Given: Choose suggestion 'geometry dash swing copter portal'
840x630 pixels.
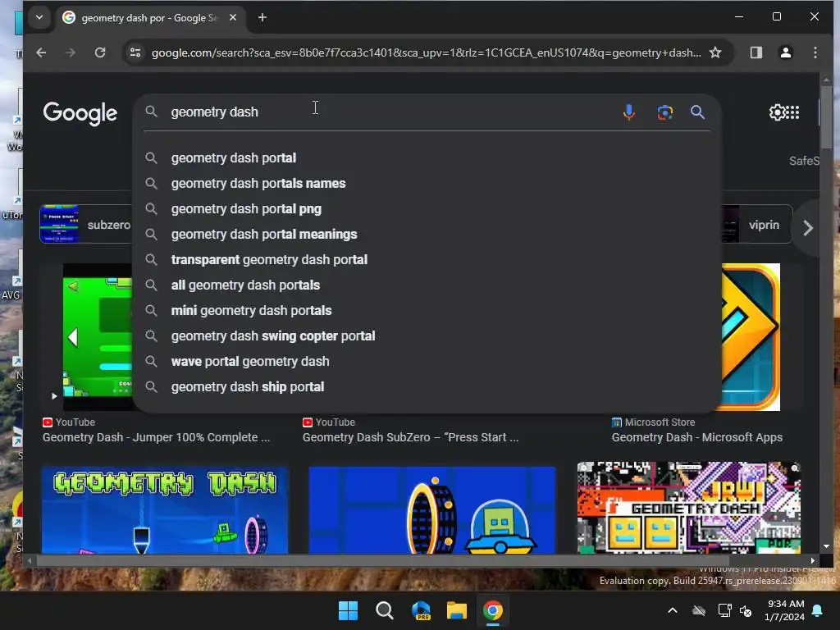Looking at the screenshot, I should point(426,336).
